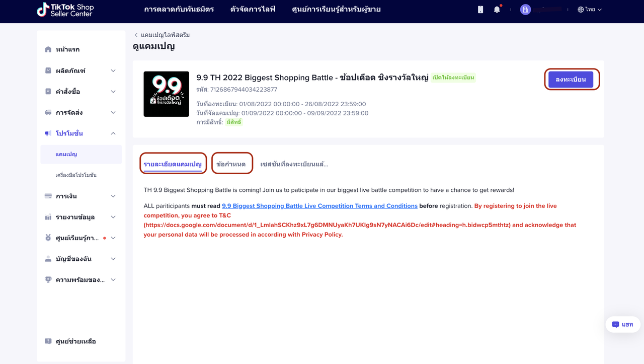This screenshot has width=644, height=364.
Task: Click the รายงานข้อมูล chart icon
Action: 48,217
